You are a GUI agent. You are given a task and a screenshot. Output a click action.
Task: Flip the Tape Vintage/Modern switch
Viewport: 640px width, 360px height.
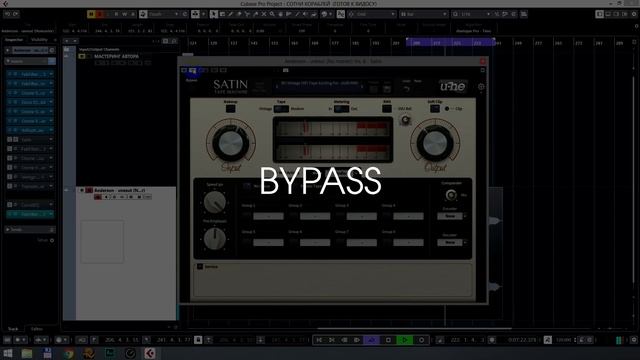[x=281, y=109]
